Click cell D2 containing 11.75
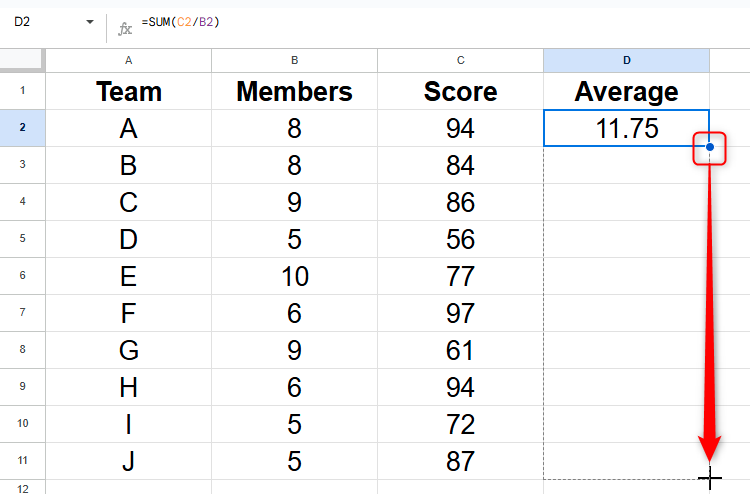Image resolution: width=750 pixels, height=494 pixels. pos(626,128)
